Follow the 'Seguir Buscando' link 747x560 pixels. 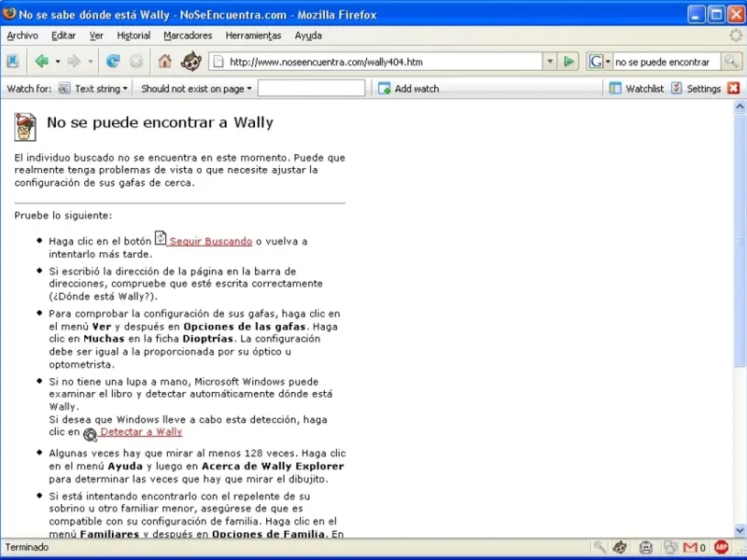coord(210,242)
